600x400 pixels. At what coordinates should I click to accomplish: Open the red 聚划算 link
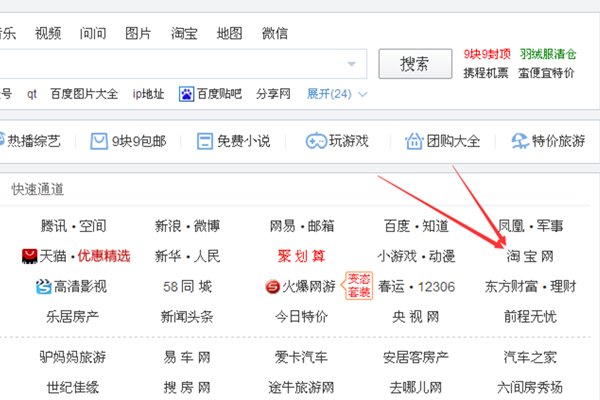(x=302, y=256)
